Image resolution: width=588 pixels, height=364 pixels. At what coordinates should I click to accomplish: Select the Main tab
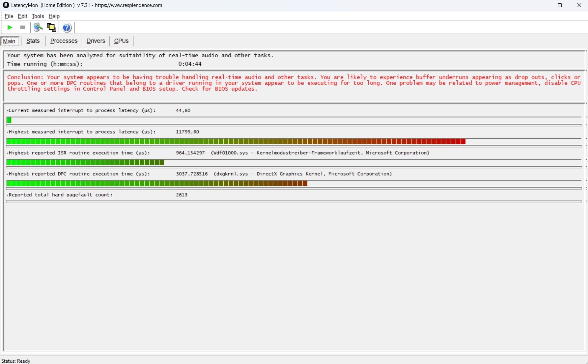coord(10,41)
